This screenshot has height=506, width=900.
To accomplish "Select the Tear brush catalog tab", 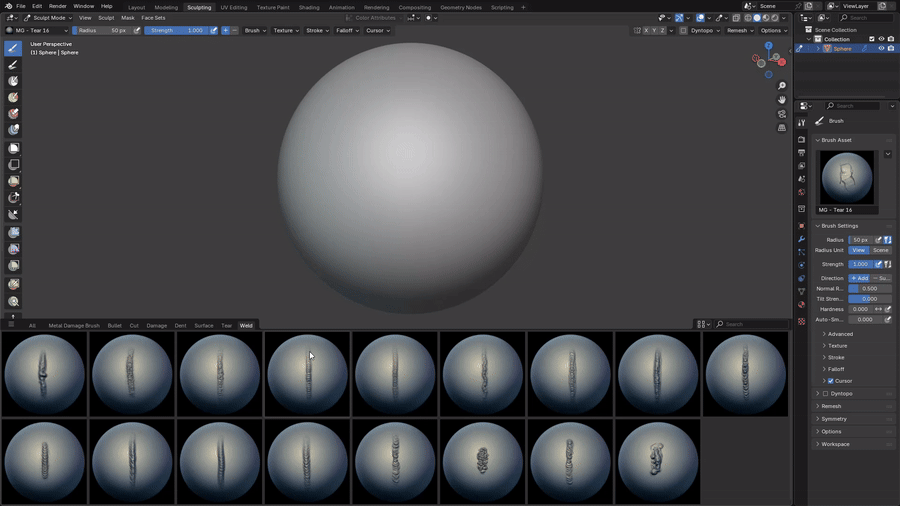I will click(226, 325).
